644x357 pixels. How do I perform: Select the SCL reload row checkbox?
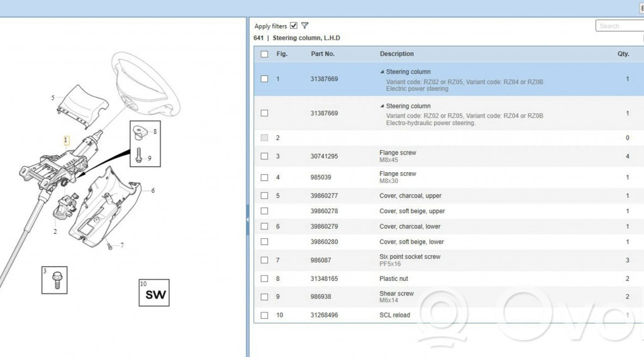pos(264,315)
